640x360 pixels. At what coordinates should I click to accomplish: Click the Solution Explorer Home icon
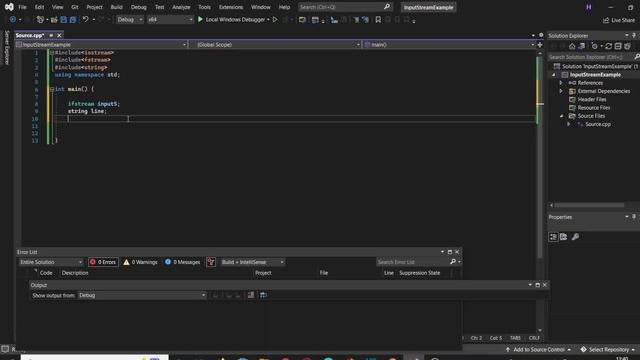pos(572,46)
